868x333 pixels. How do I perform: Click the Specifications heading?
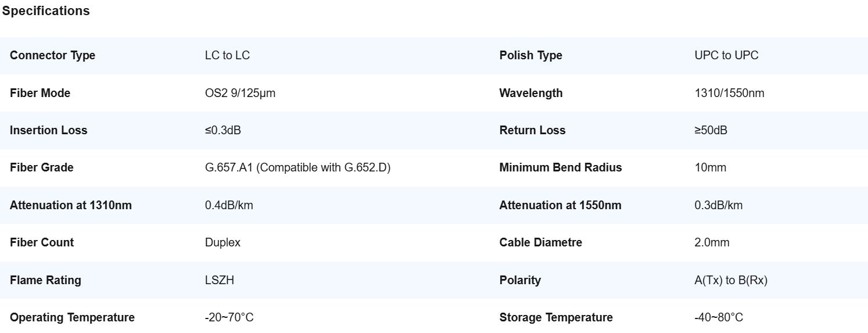pos(46,11)
